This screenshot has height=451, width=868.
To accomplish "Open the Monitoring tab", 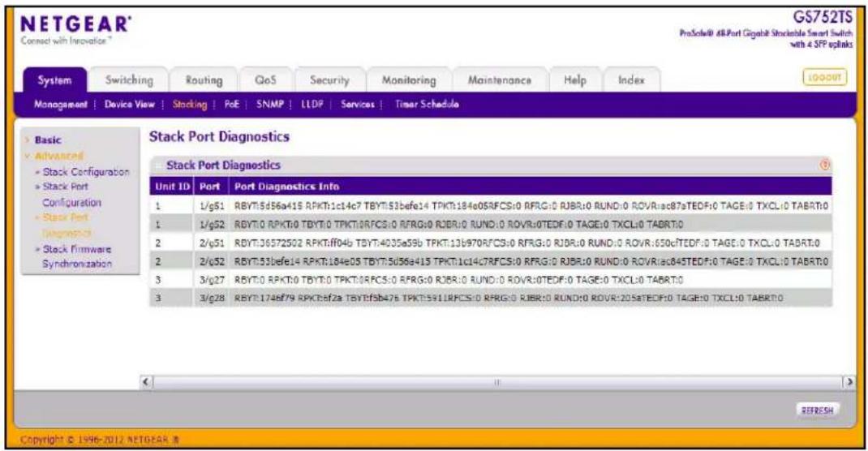I will coord(409,80).
